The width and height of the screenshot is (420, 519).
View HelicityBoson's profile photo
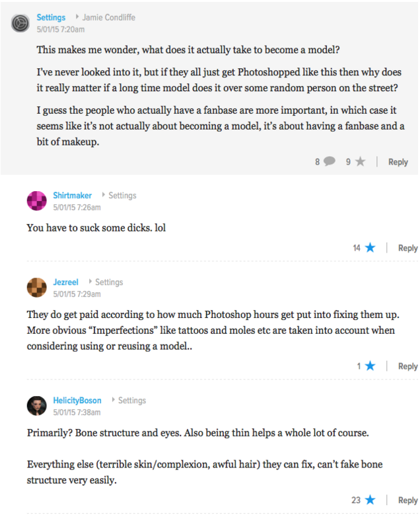click(x=36, y=406)
